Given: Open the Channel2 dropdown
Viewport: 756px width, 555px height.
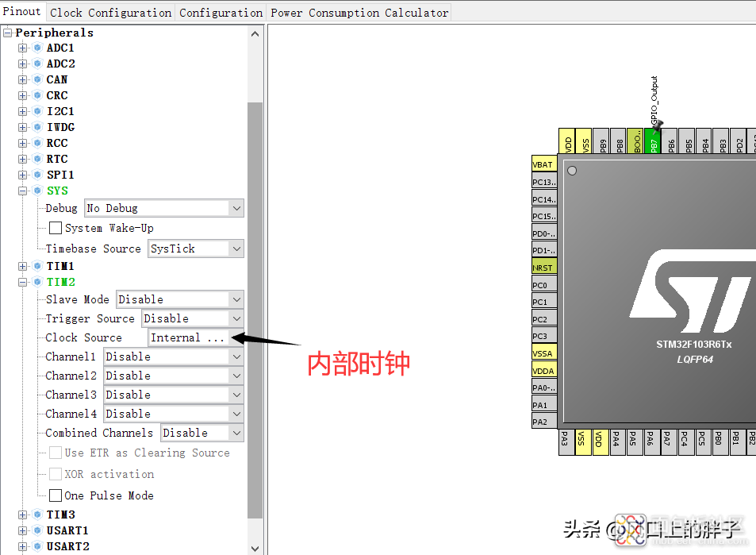Looking at the screenshot, I should click(x=174, y=376).
